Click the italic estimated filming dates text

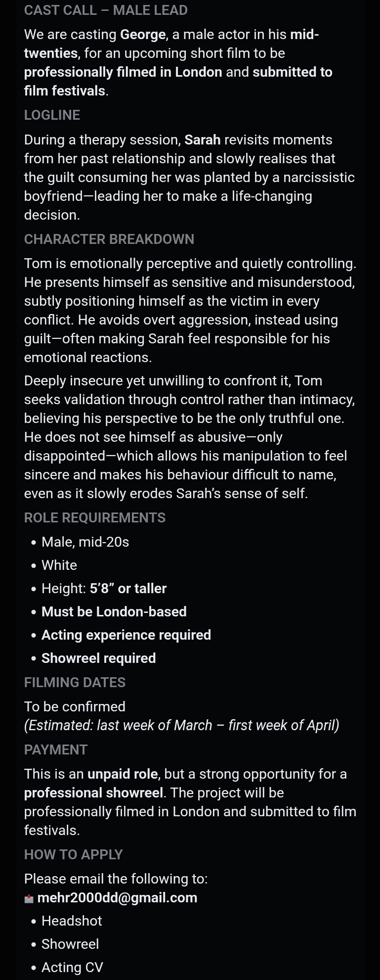[x=181, y=725]
